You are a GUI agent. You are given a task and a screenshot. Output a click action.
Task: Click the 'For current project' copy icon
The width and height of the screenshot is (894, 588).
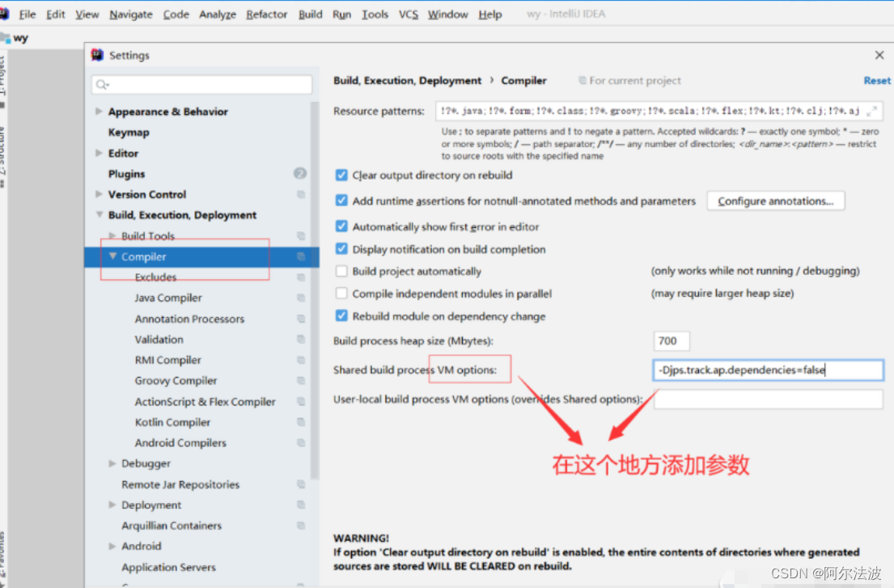[x=583, y=80]
